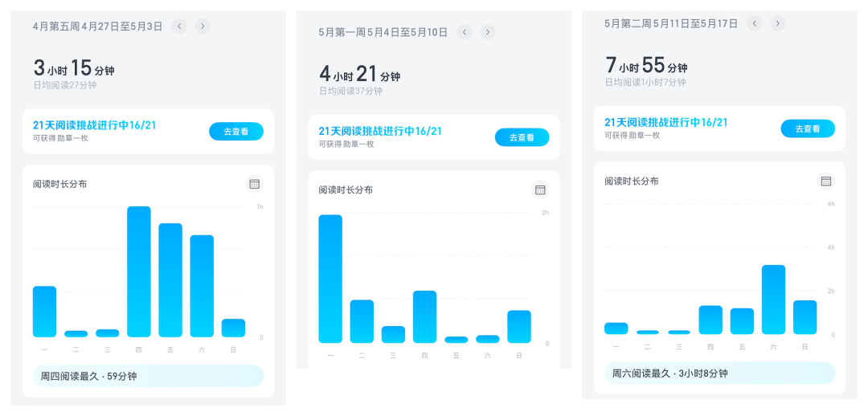Click 可获得勋章一枚 text in 4月第五周 panel
Screen dimensions: 868x416
pyautogui.click(x=60, y=138)
